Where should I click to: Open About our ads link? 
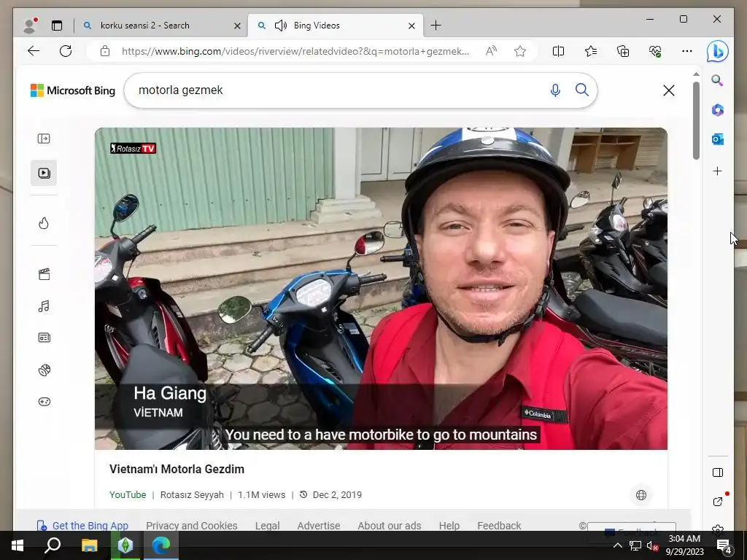390,525
